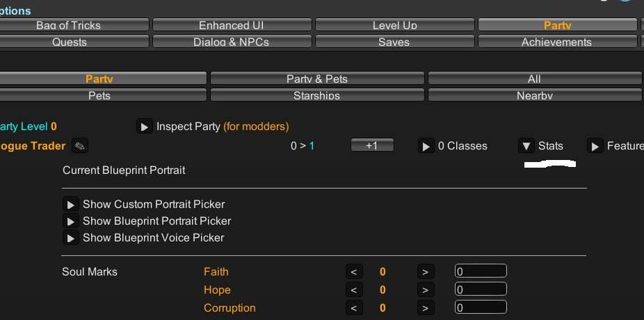Show Blueprint Voice Picker
Screen dimensions: 644x320
point(70,238)
